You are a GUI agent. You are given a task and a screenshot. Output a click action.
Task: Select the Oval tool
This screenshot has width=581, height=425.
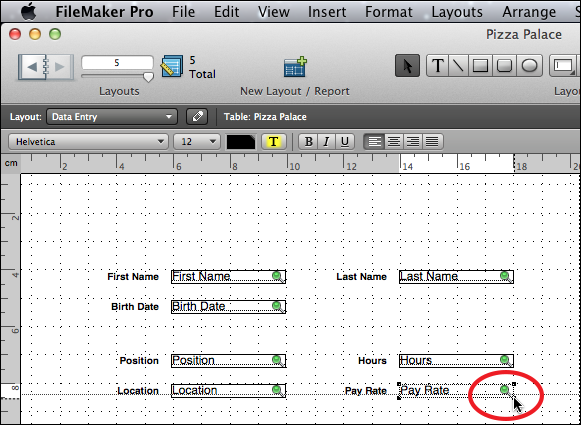click(x=529, y=66)
